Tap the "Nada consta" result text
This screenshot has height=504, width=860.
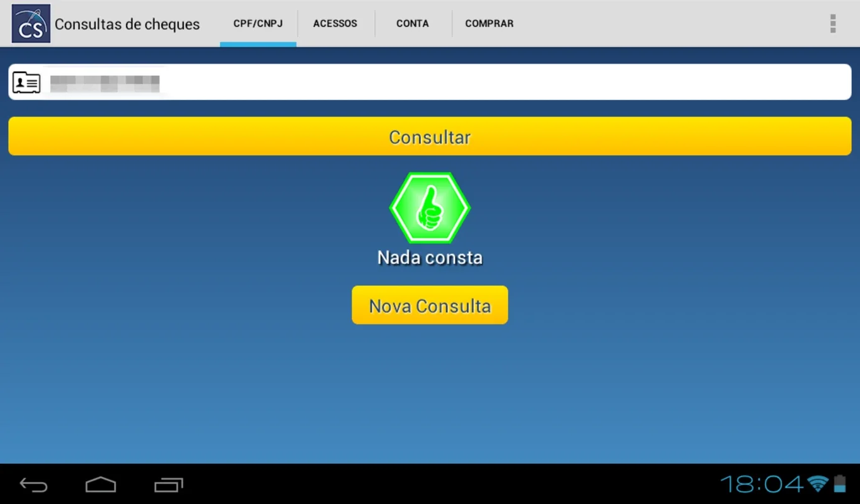[430, 257]
